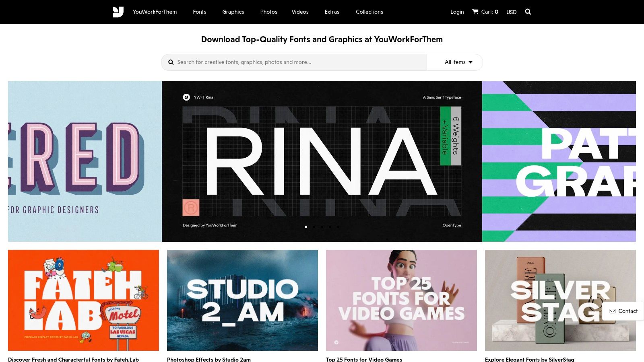This screenshot has width=644, height=362.
Task: Open the Studio 2_AM thumbnail
Action: 242,300
